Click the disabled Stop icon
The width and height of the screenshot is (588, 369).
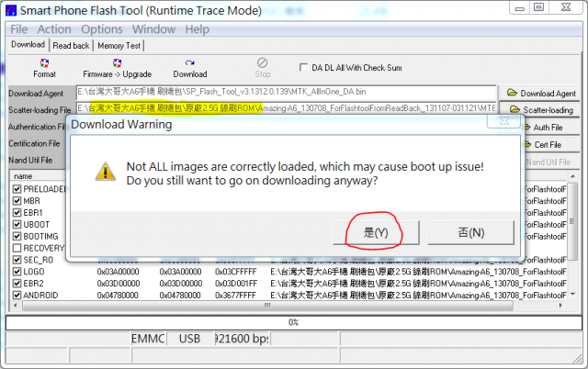pos(262,62)
